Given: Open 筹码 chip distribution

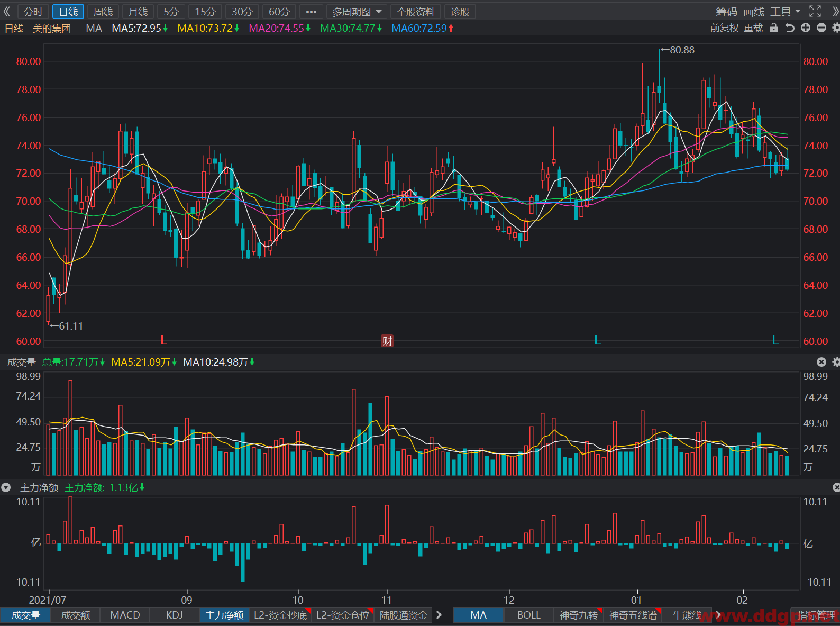Looking at the screenshot, I should (726, 12).
